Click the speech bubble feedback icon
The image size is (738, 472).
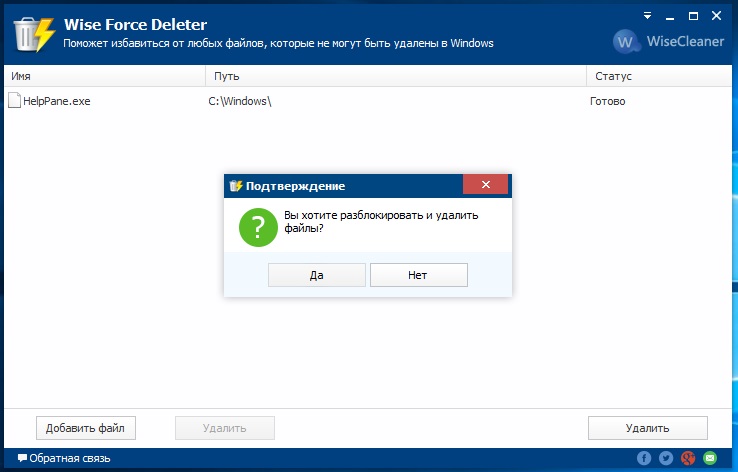point(22,458)
